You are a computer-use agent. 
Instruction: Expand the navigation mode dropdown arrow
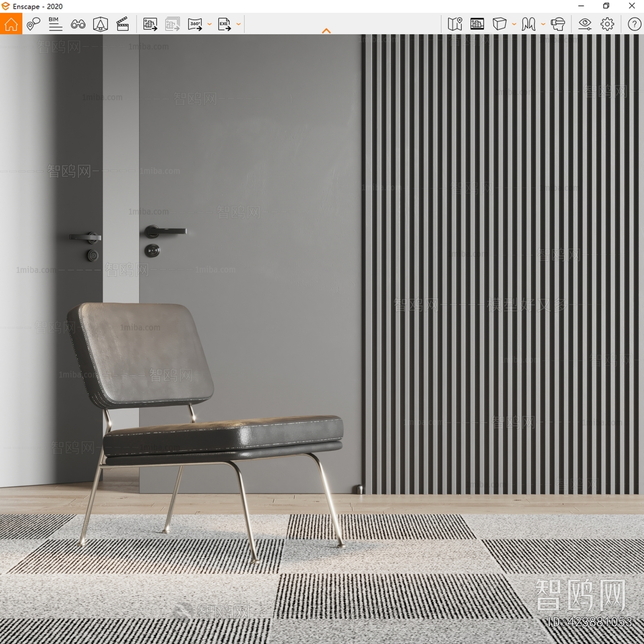click(543, 24)
